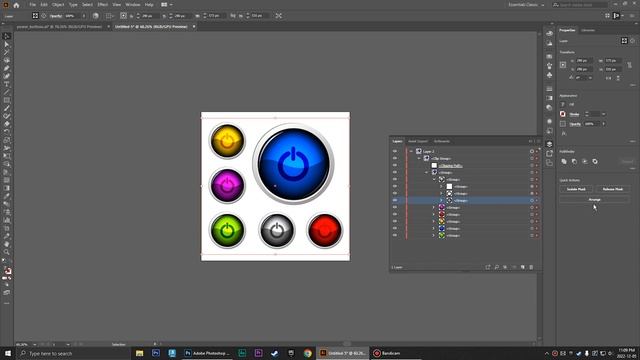Expand the purple button group
This screenshot has height=360, width=640.
tap(434, 207)
